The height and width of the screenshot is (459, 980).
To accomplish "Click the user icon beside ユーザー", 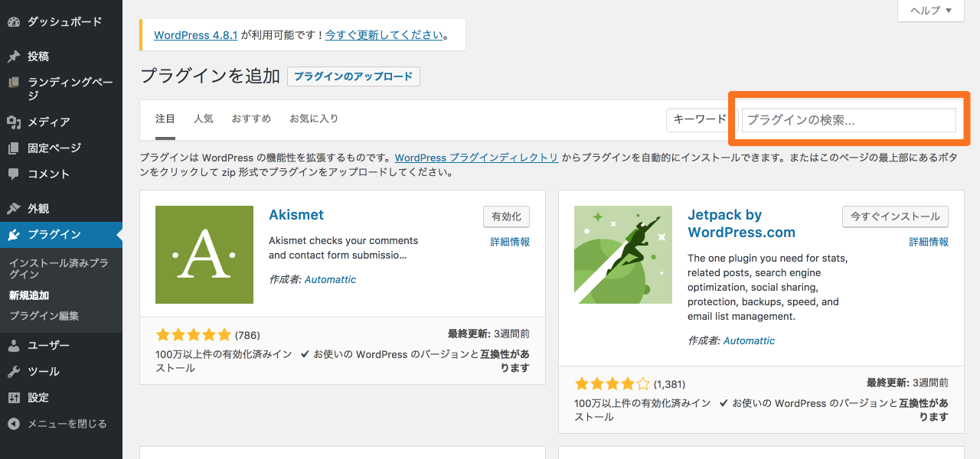I will pos(14,345).
